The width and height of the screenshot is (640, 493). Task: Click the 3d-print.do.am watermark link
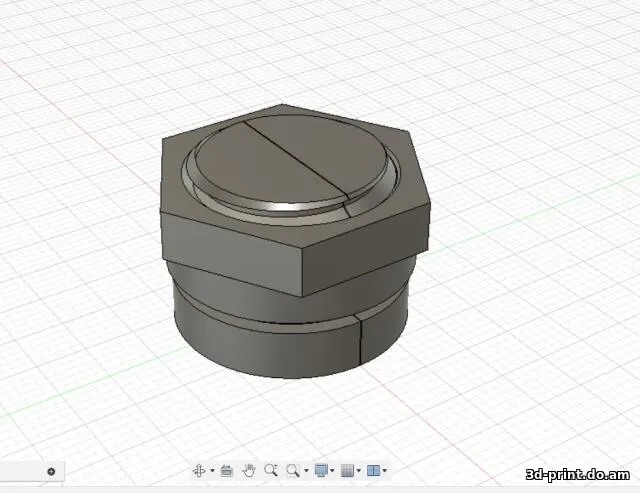578,473
